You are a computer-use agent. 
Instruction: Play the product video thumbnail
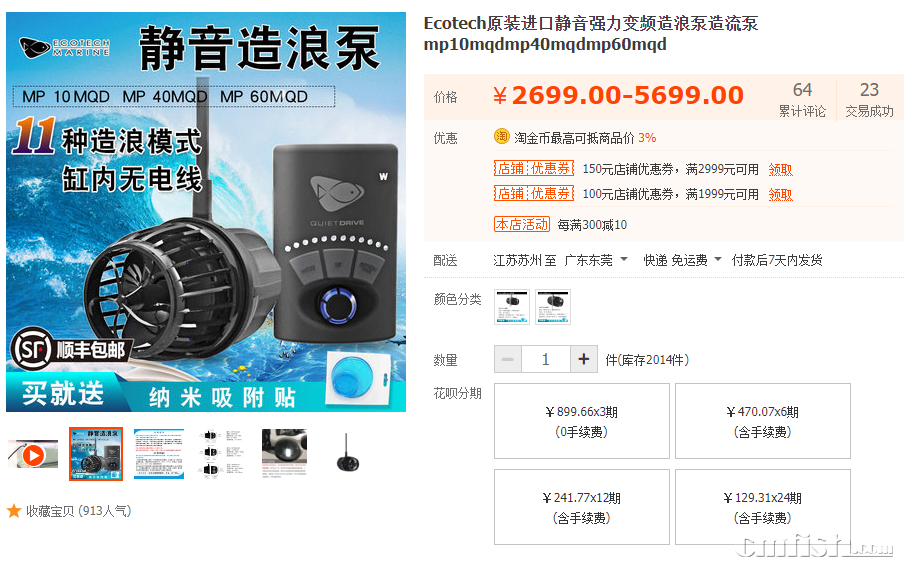tap(33, 454)
